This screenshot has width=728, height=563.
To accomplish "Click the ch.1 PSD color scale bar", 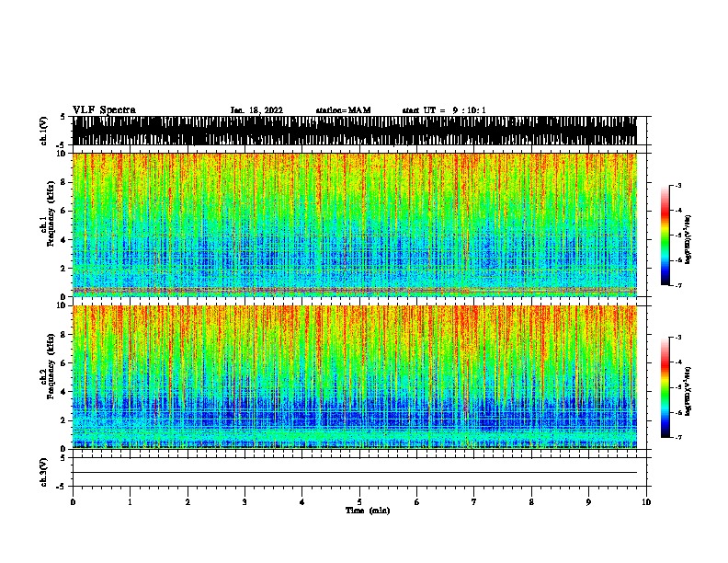I will 665,236.
